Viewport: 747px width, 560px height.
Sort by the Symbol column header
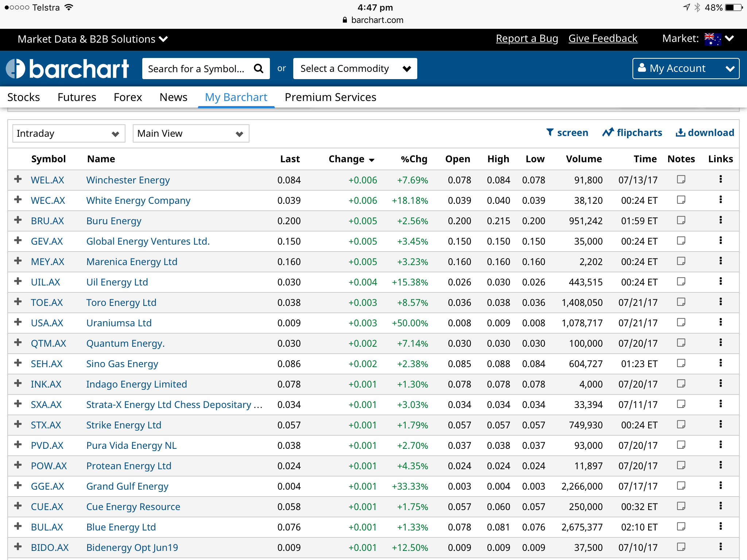[x=49, y=159]
